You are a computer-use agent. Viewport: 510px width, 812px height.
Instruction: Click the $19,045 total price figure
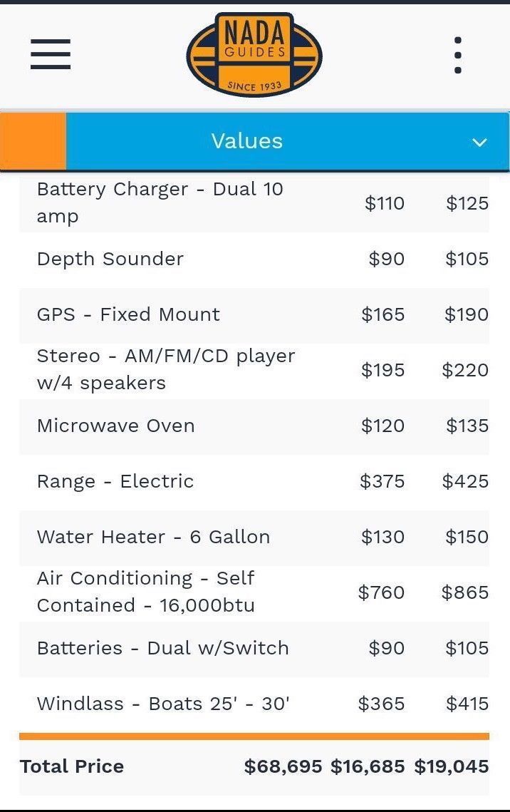pos(451,767)
